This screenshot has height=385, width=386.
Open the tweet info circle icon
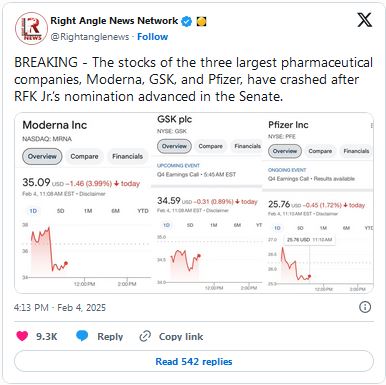click(x=365, y=307)
